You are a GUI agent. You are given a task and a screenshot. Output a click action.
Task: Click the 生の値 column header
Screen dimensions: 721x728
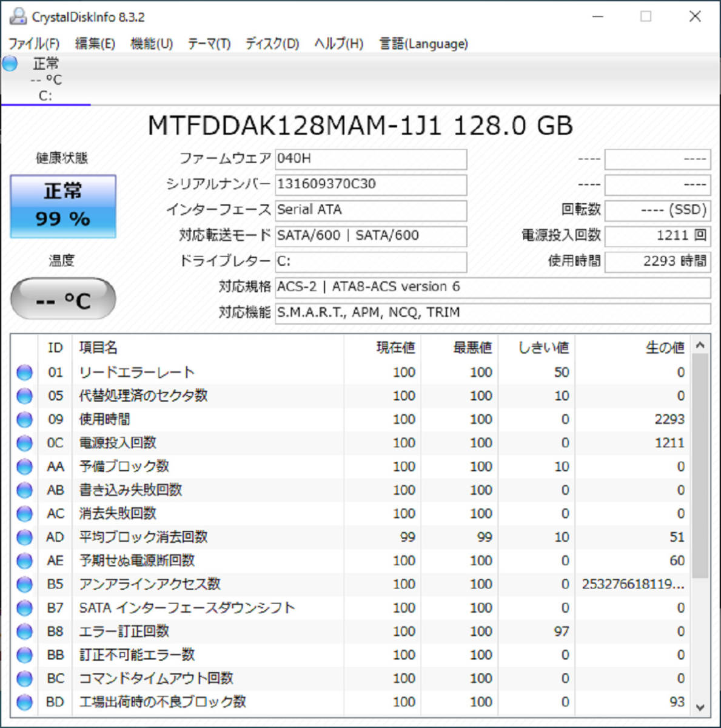click(633, 348)
